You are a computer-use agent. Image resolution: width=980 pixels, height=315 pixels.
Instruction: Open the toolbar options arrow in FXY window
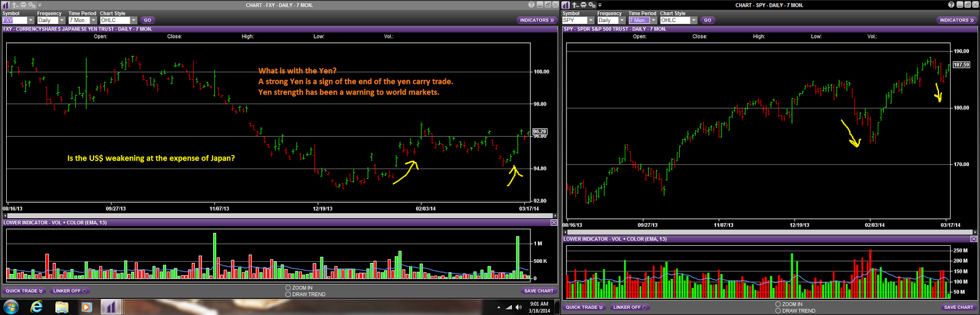click(x=40, y=5)
